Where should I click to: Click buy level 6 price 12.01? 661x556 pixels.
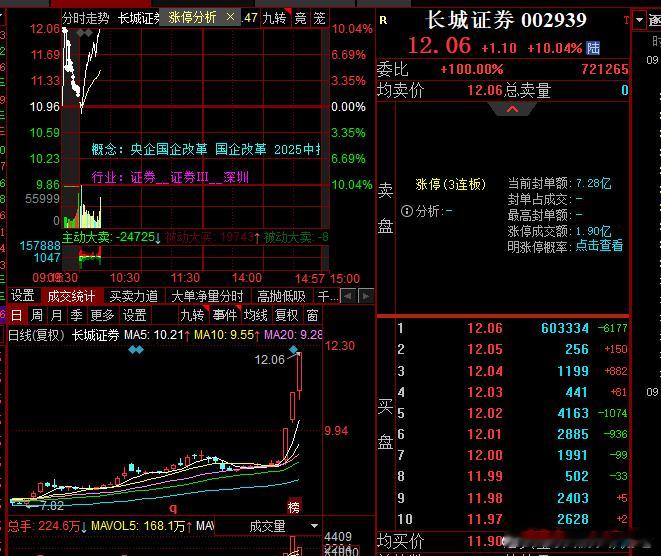point(485,434)
